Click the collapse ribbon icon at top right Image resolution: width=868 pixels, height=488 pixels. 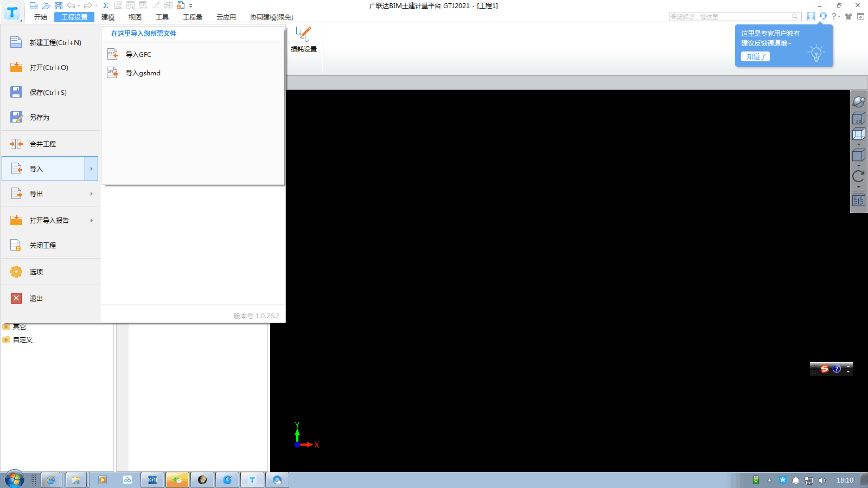pyautogui.click(x=860, y=16)
